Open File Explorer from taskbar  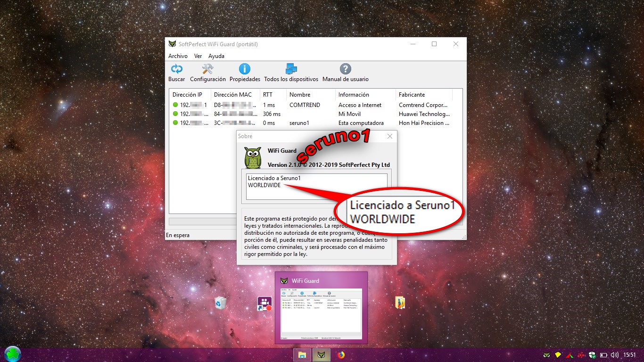(x=302, y=355)
